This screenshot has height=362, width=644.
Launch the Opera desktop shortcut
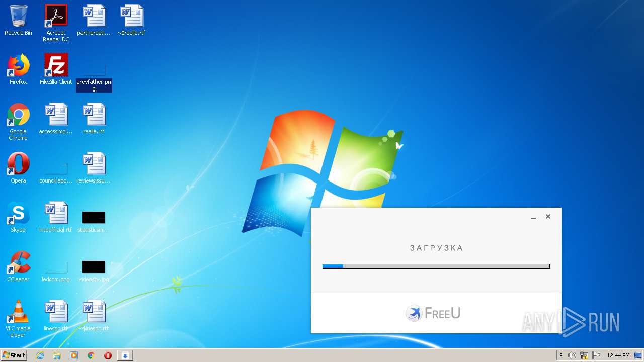(18, 168)
